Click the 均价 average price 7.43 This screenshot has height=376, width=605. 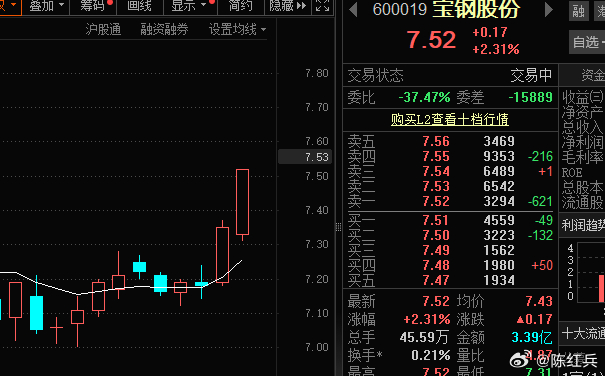click(539, 301)
